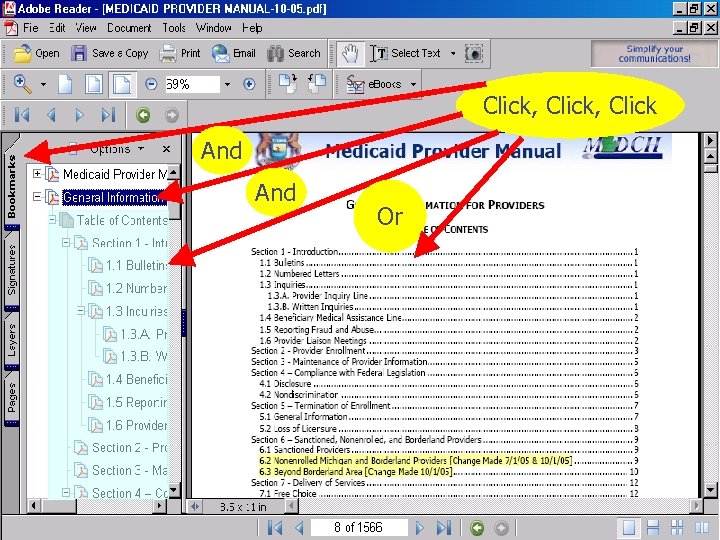Click green Previous View arrow in top toolbar

click(x=143, y=115)
